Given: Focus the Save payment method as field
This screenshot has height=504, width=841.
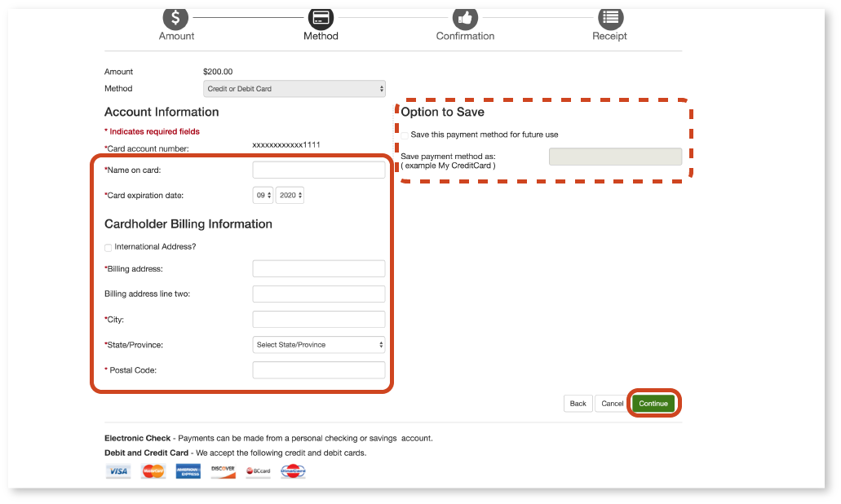Looking at the screenshot, I should coord(615,157).
